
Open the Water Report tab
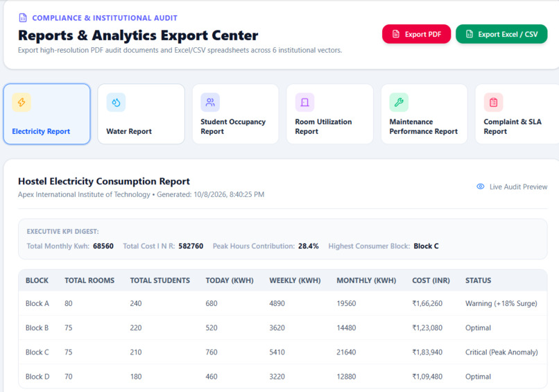point(141,114)
